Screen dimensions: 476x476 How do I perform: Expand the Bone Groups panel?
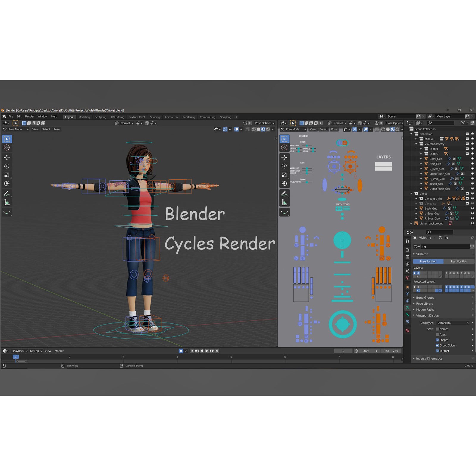point(425,298)
